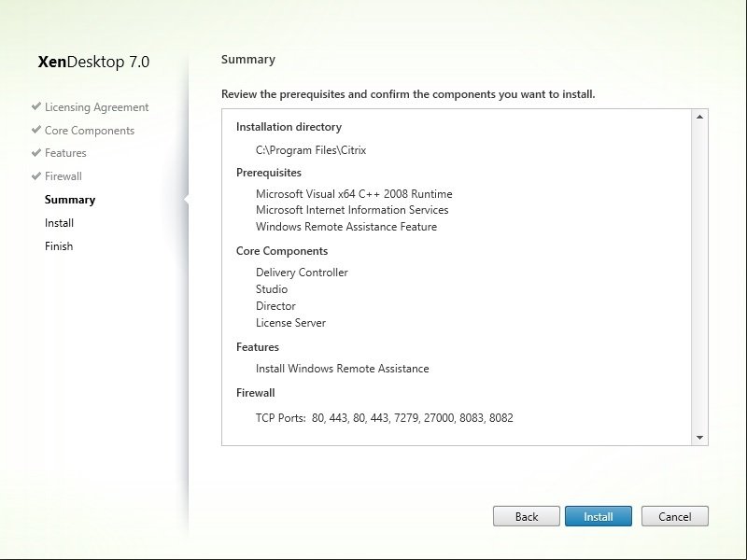
Task: Click the Core Components checkmark icon
Action: 35,130
